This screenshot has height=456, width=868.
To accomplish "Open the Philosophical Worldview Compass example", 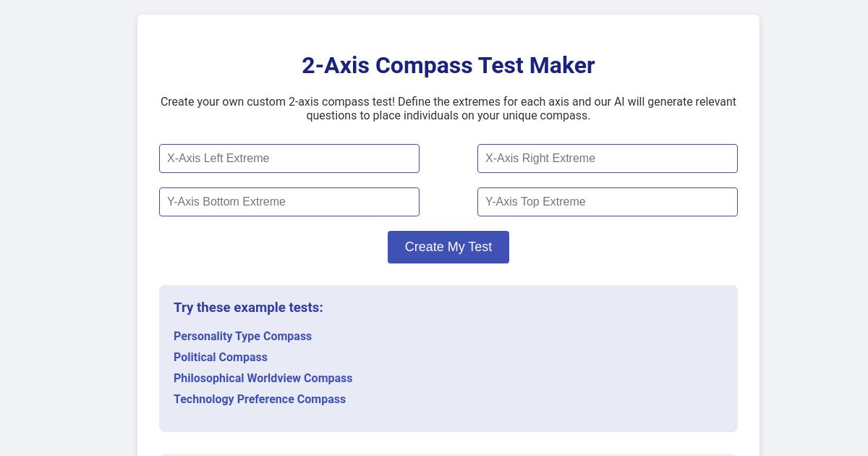I will 263,378.
